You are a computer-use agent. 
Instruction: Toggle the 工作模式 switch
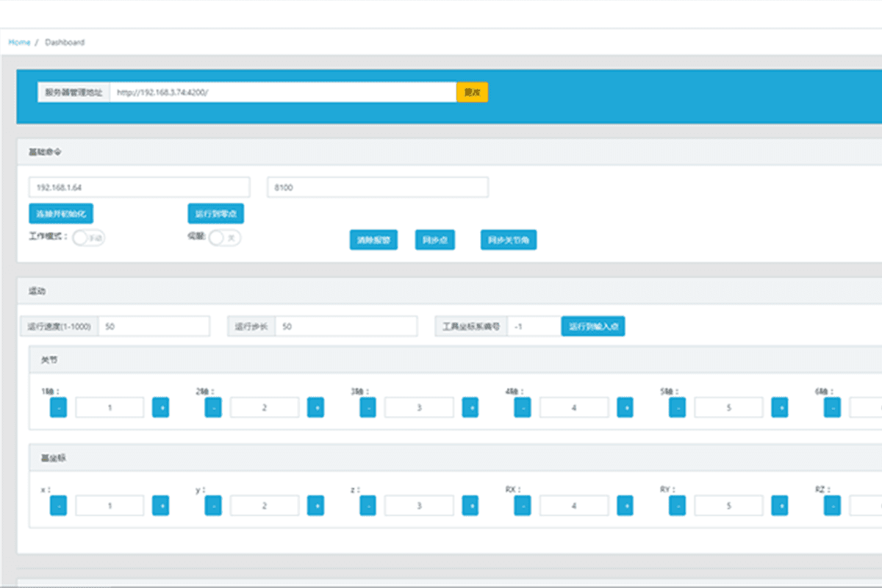coord(88,237)
